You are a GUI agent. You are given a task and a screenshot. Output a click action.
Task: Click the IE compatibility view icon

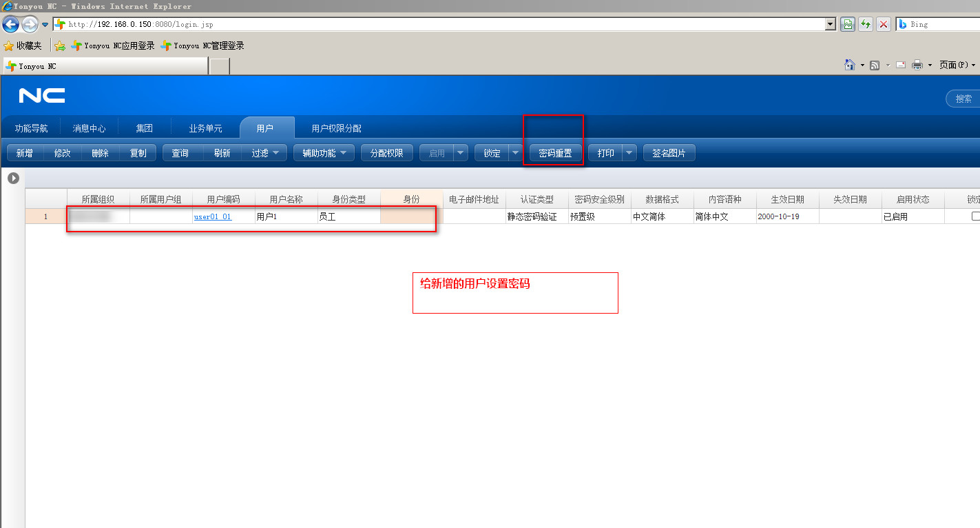[x=848, y=24]
